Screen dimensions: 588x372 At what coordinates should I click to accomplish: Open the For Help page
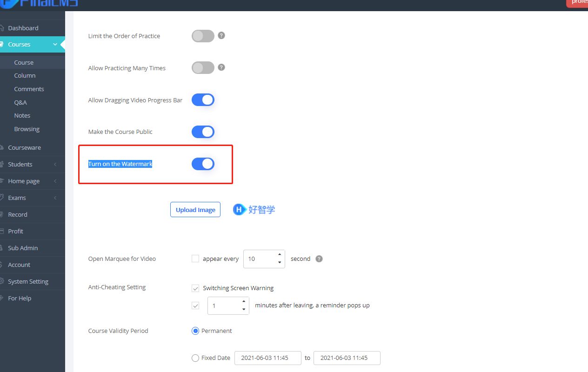pyautogui.click(x=19, y=298)
